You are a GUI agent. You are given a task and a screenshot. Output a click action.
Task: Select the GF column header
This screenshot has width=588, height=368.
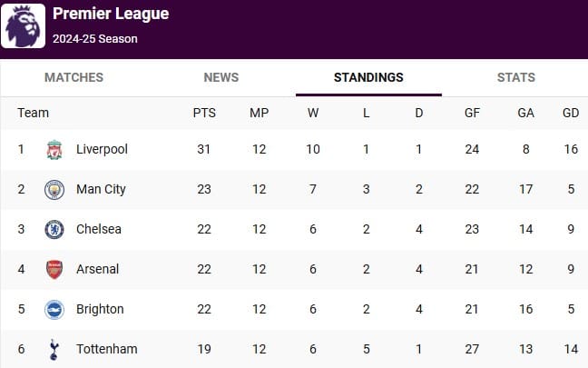tap(472, 113)
